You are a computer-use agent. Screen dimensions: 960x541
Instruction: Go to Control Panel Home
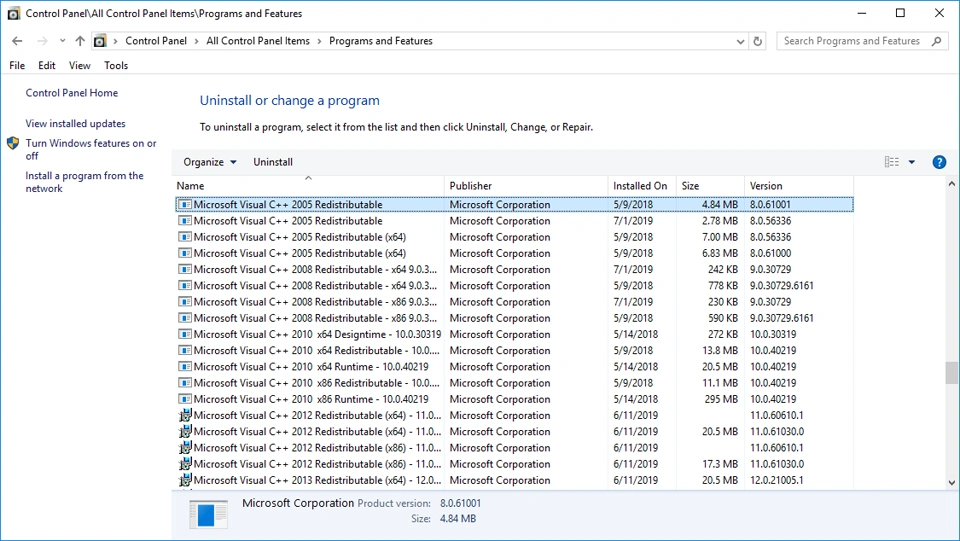[72, 93]
